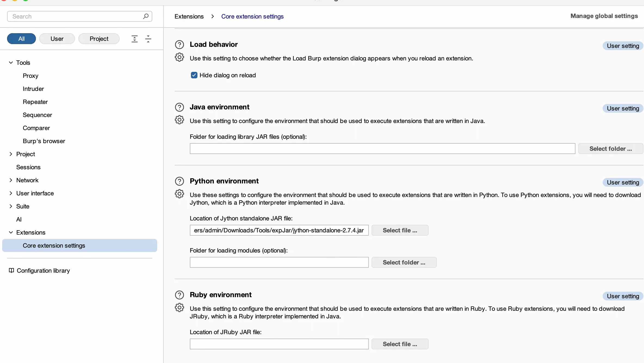Open the Proxy settings item
The image size is (644, 363).
click(x=30, y=76)
